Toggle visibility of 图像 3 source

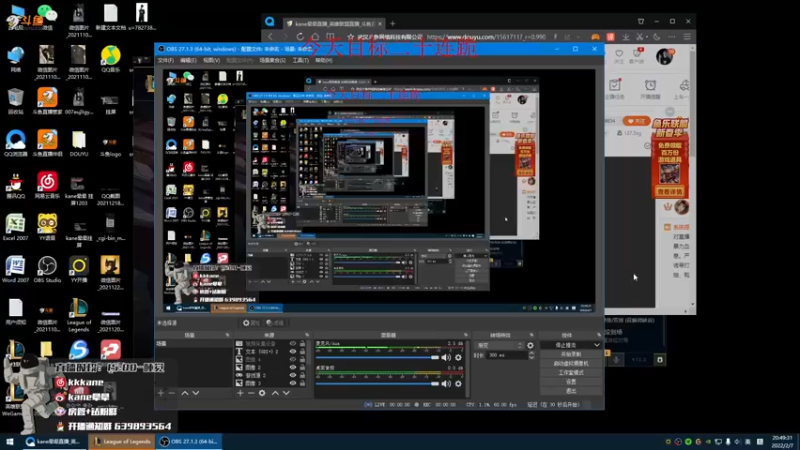pyautogui.click(x=293, y=383)
